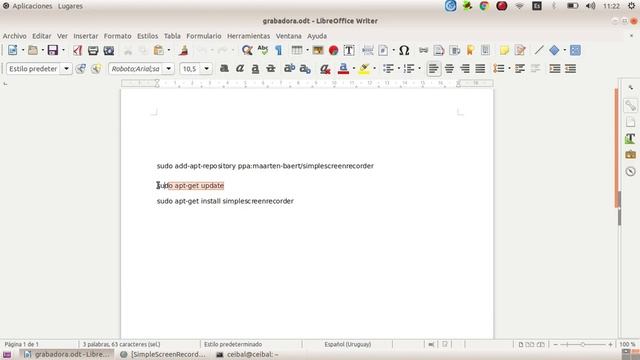This screenshot has height=360, width=640.
Task: Open Print Preview icon
Action: pos(109,50)
